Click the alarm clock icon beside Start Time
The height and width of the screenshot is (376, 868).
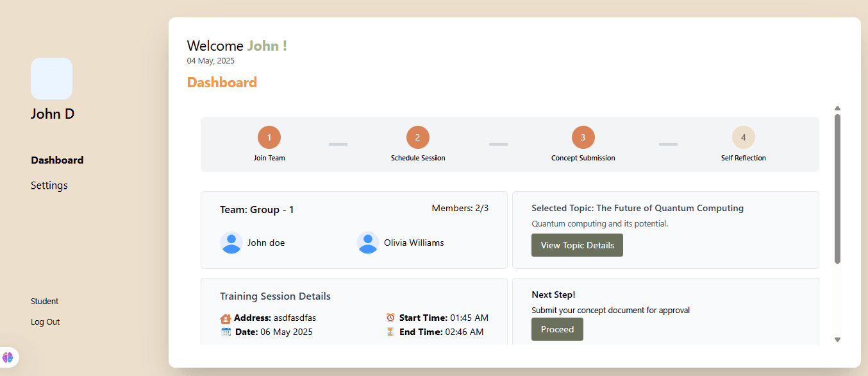[x=390, y=318]
